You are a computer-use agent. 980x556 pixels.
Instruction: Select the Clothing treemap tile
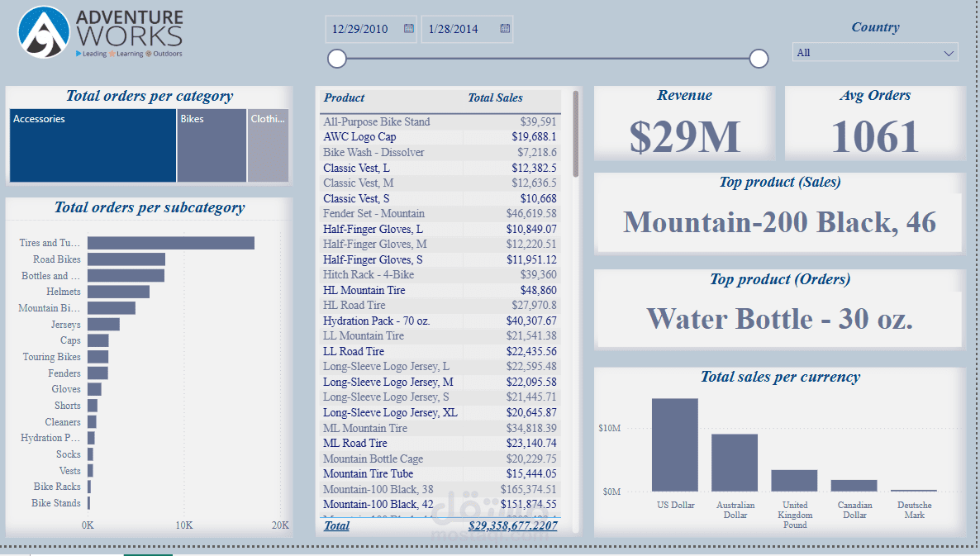click(x=268, y=145)
